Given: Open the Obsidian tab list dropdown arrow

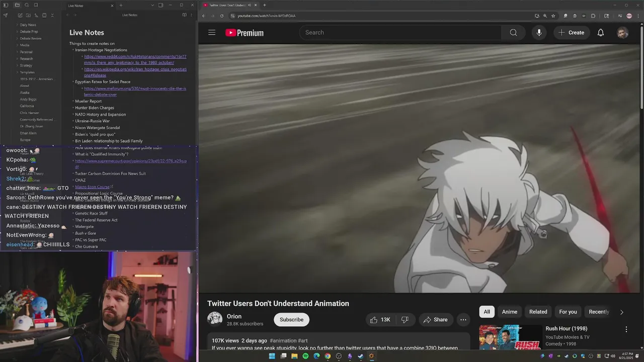Looking at the screenshot, I should click(152, 5).
